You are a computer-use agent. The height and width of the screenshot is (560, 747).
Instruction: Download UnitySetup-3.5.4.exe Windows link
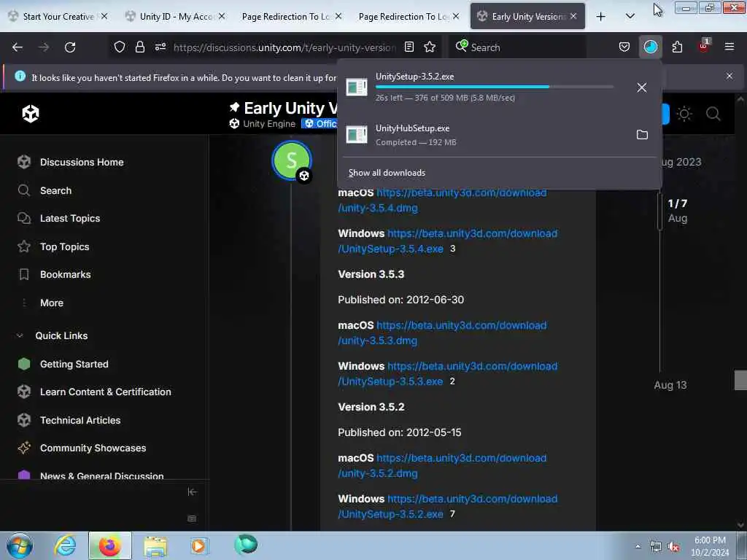coord(448,241)
